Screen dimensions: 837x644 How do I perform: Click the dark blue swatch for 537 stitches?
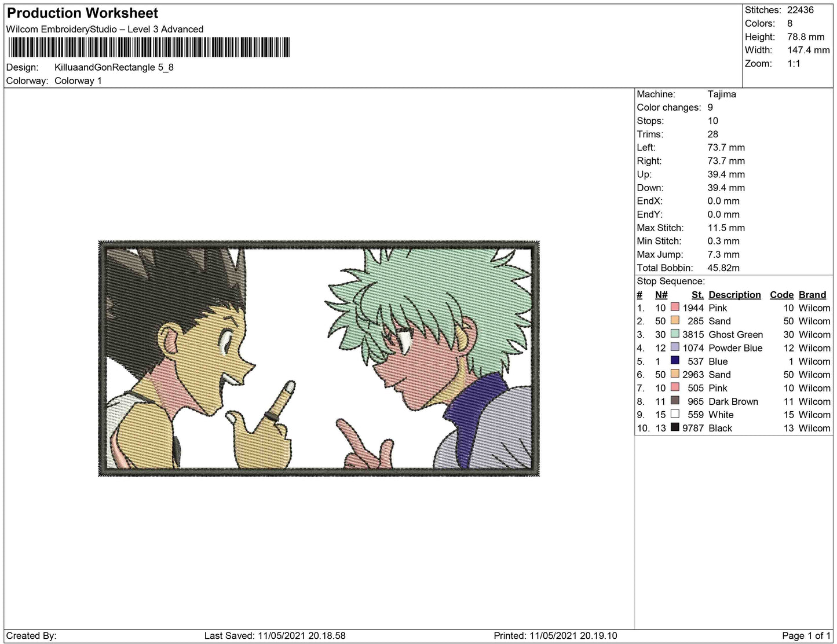point(675,361)
